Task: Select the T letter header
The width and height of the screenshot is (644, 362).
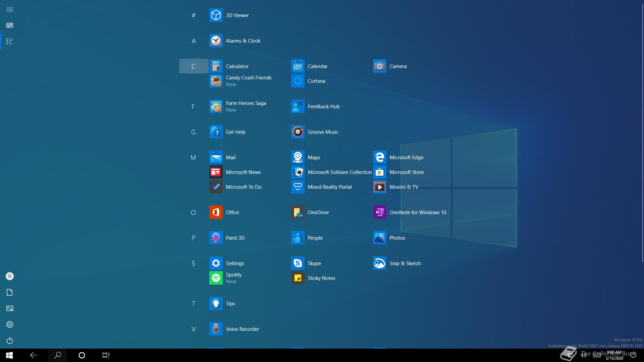Action: click(194, 303)
